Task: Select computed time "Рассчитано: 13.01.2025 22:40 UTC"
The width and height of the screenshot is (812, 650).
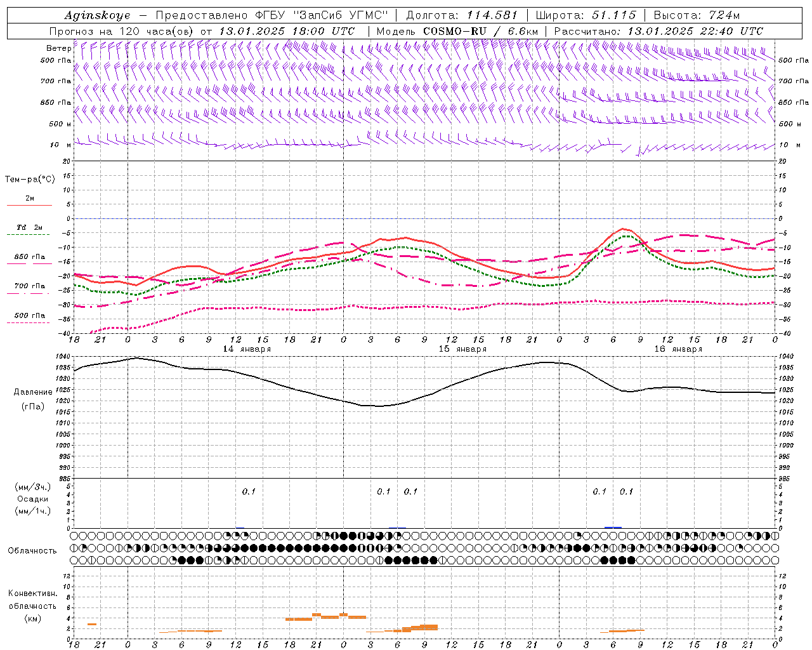Action: [x=658, y=31]
